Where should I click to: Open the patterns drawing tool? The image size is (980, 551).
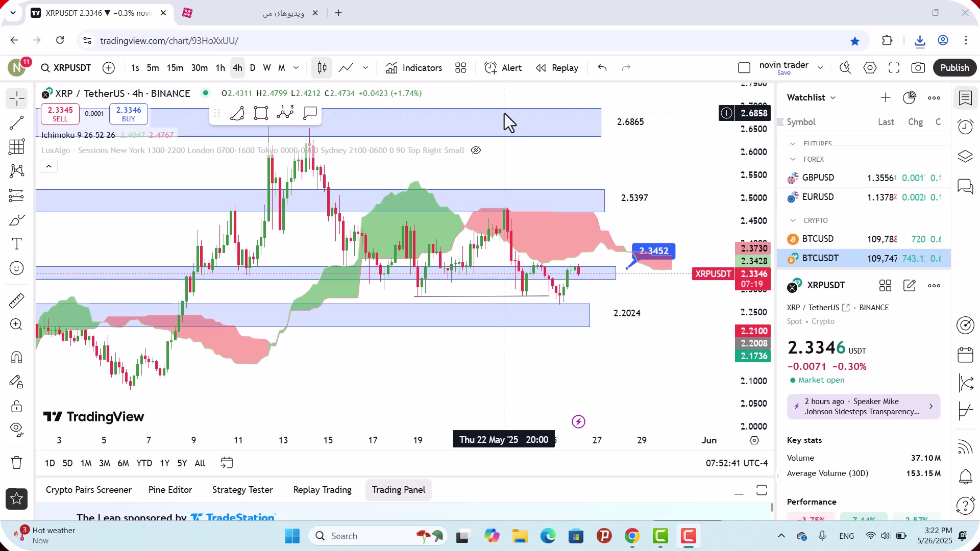[16, 171]
